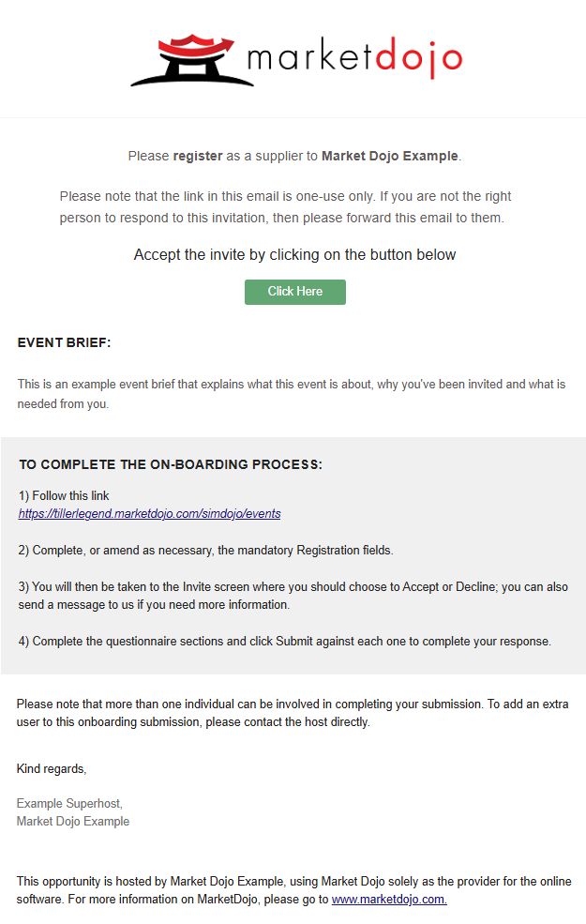Viewport: 586px width, 924px height.
Task: Click Market Dojo Example in the signature
Action: coord(73,822)
